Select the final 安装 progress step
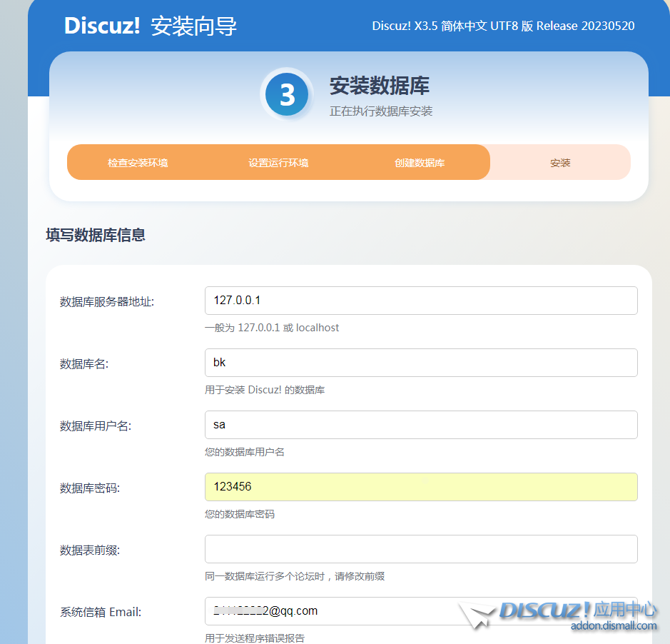 (560, 163)
